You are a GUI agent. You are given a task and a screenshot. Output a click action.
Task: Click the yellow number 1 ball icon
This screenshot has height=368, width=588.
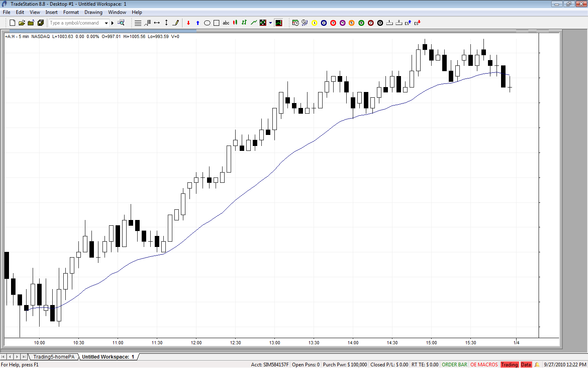click(x=314, y=23)
